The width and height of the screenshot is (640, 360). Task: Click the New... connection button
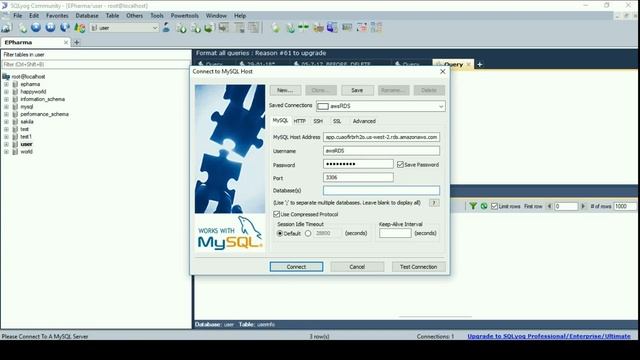(x=285, y=90)
